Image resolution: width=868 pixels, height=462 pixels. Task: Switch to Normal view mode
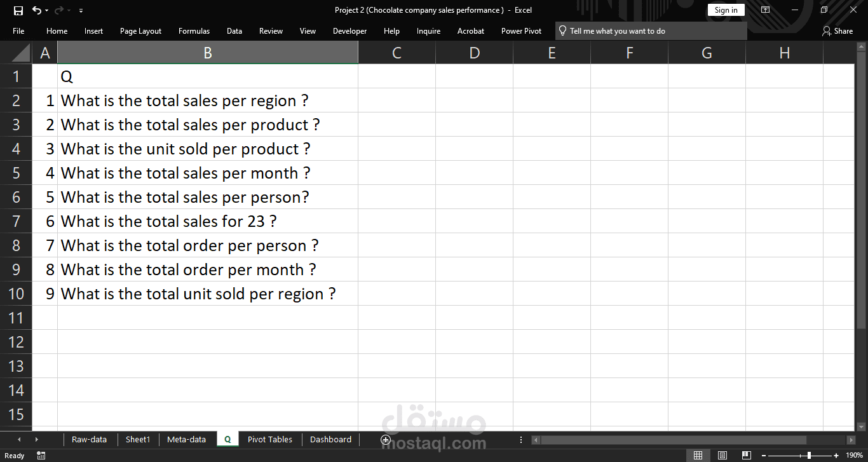[698, 456]
